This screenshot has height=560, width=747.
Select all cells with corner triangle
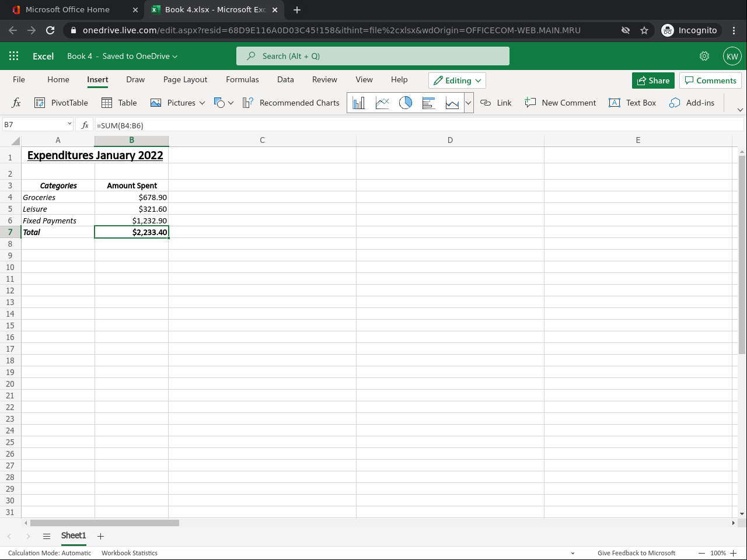click(x=15, y=141)
